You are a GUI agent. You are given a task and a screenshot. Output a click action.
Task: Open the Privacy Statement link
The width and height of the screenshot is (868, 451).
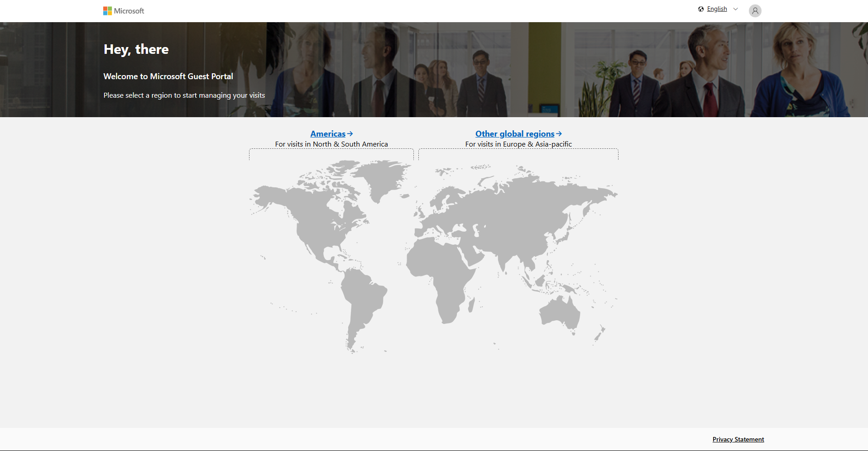pos(738,439)
